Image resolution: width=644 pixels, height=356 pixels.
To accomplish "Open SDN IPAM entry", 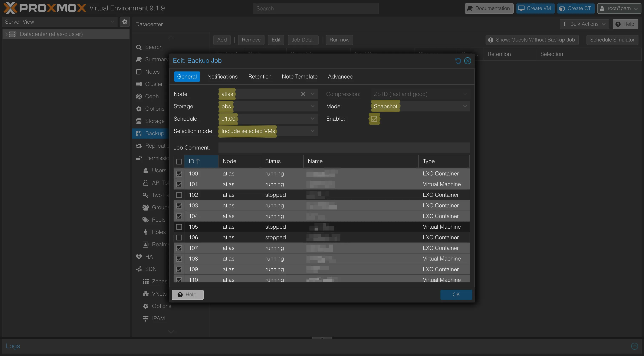I will coord(158,318).
